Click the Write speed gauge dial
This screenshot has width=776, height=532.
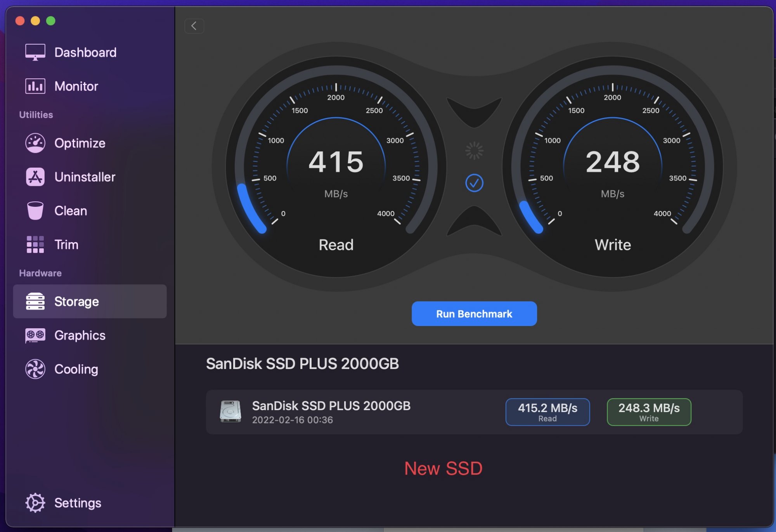612,167
